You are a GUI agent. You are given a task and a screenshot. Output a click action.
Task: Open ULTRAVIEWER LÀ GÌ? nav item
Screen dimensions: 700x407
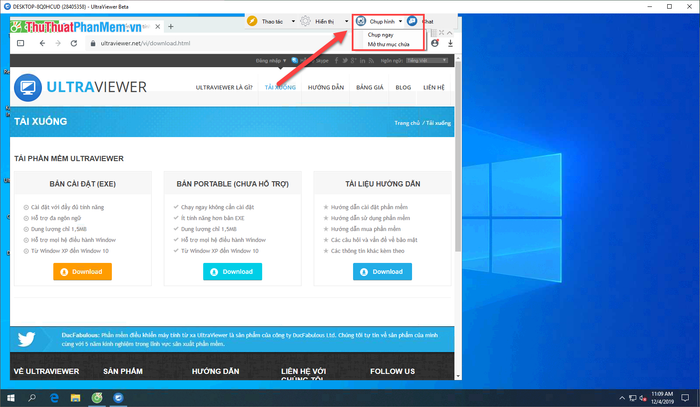pos(224,87)
